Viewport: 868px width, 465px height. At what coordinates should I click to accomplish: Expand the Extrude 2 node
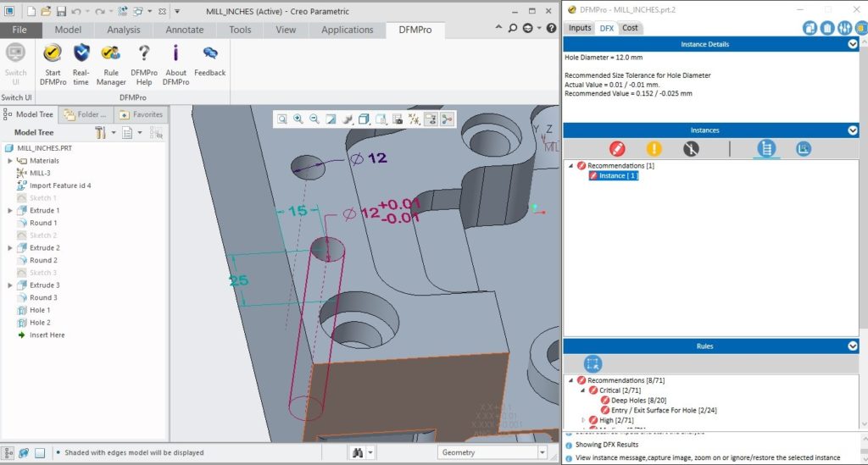point(10,248)
